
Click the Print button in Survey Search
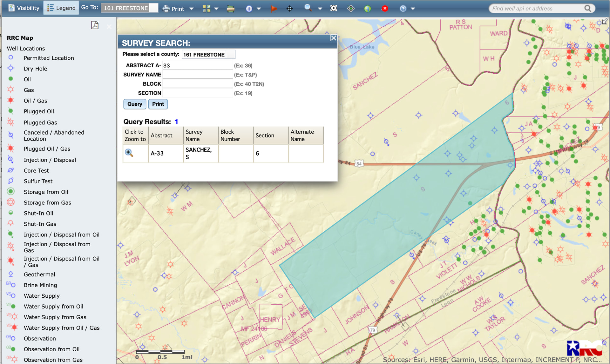(x=158, y=104)
